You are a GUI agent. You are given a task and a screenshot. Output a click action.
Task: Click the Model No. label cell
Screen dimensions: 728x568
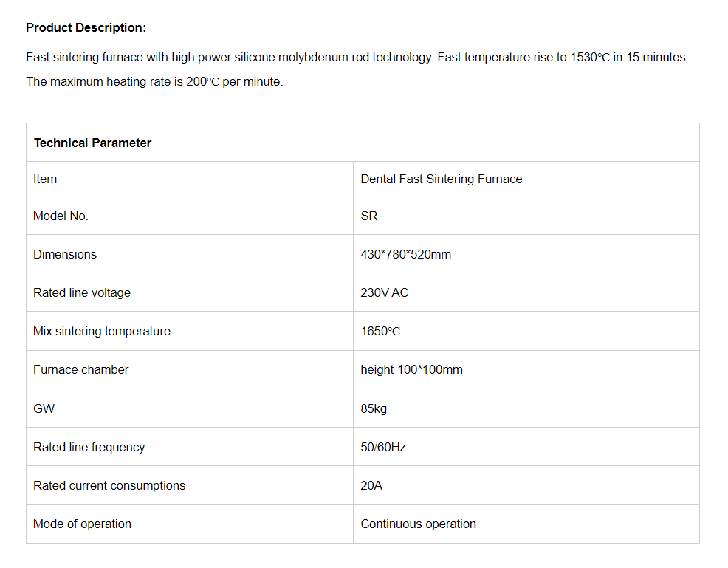pos(61,216)
